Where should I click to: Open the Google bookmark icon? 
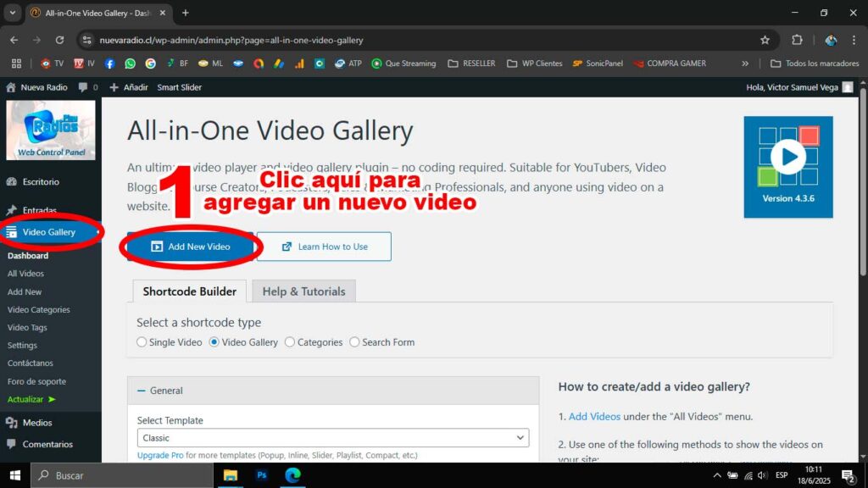tap(151, 64)
